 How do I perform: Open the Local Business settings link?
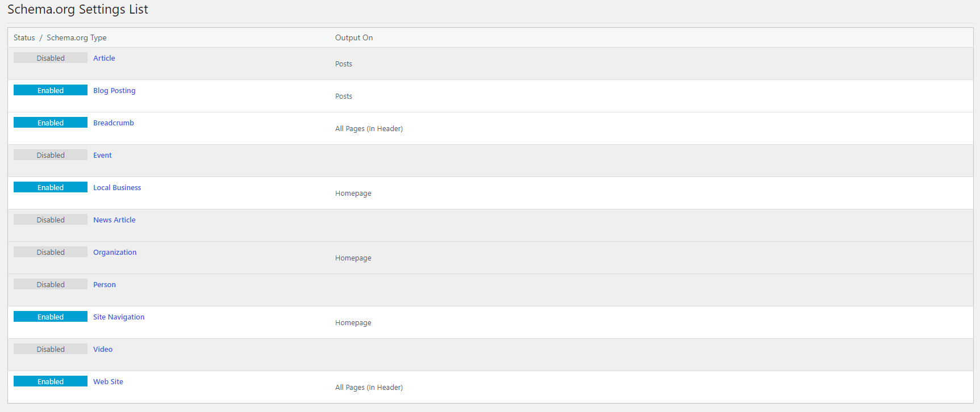(116, 187)
